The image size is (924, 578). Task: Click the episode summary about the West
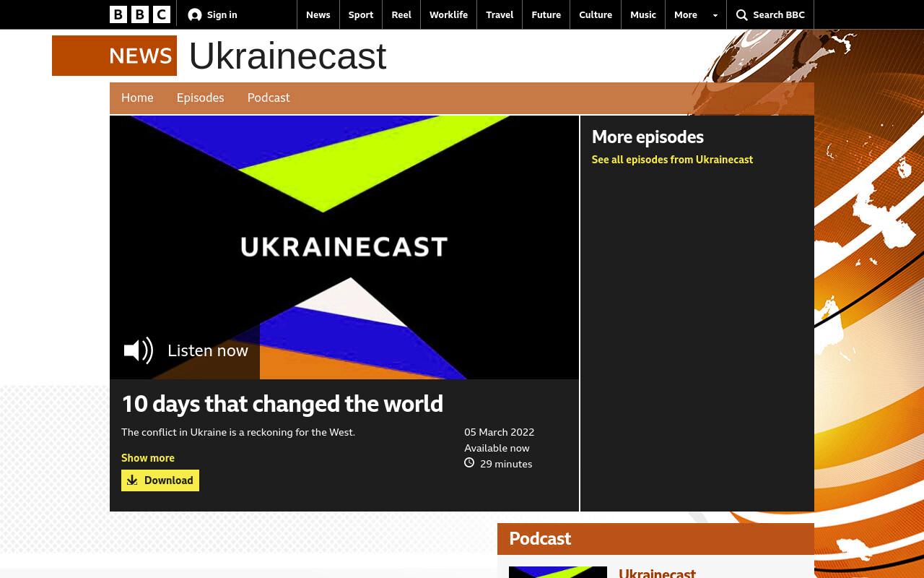click(238, 432)
